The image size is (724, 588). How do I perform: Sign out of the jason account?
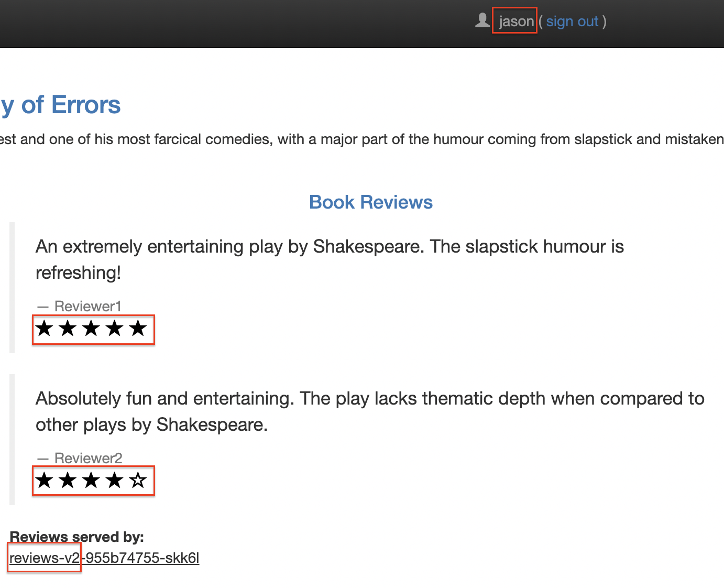(x=572, y=21)
